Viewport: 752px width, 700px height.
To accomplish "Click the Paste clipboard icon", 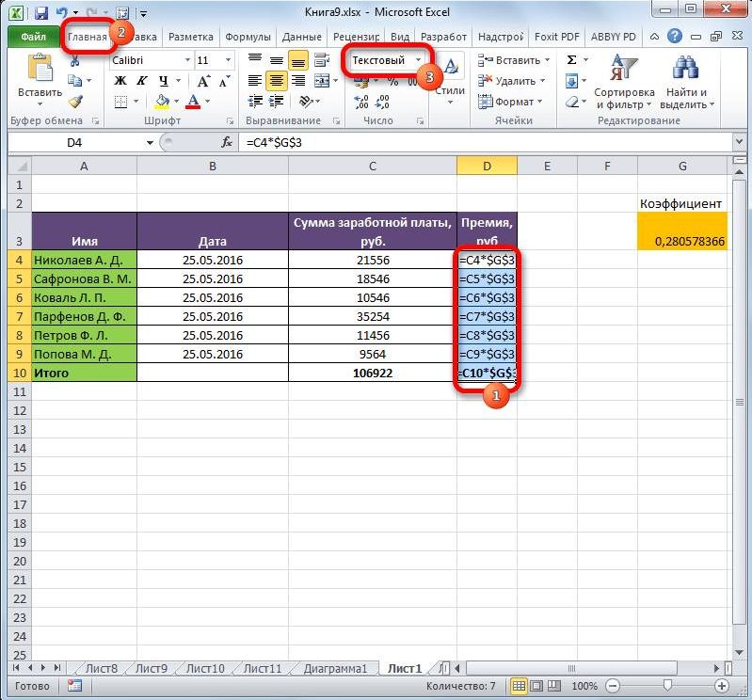I will (40, 68).
